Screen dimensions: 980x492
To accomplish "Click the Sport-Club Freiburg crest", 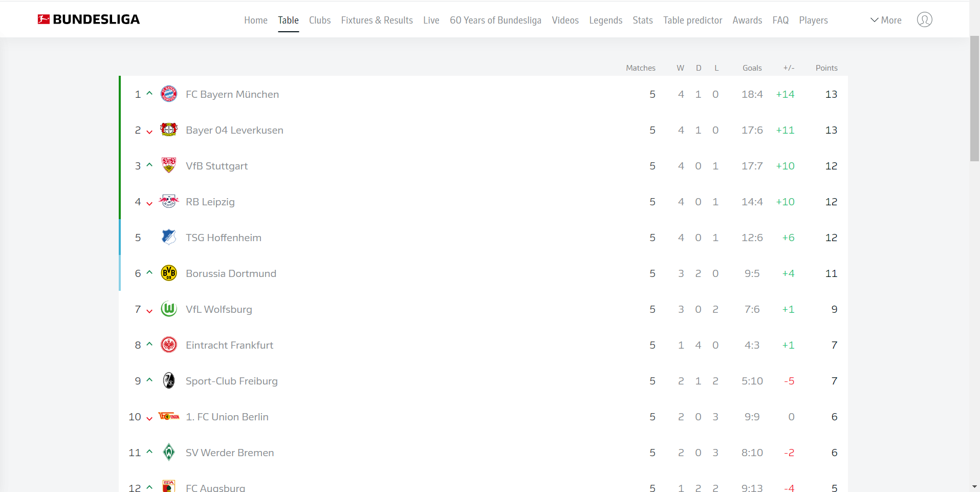I will pyautogui.click(x=169, y=381).
